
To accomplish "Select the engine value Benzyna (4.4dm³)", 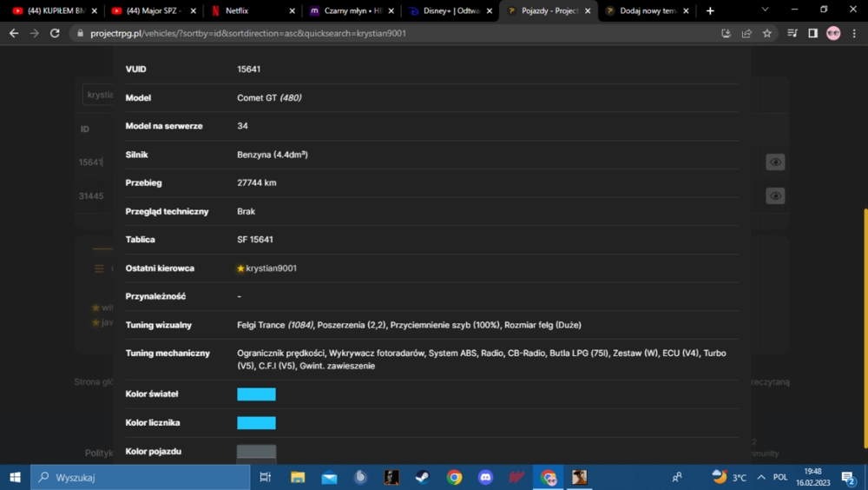I will 273,155.
